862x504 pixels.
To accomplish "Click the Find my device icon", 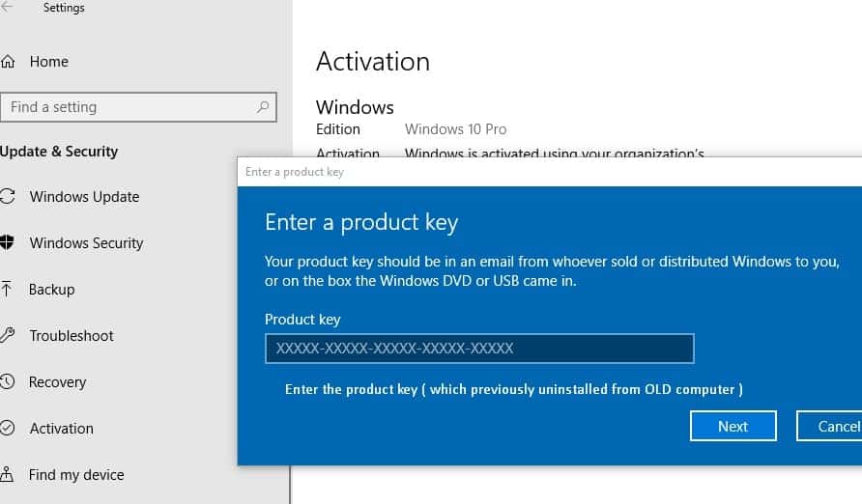I will click(x=8, y=475).
